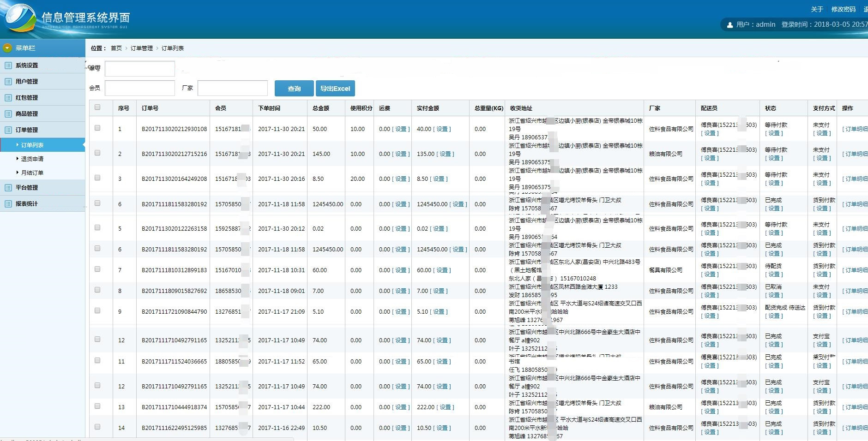The image size is (868, 441).
Task: Select the 用户管理 sidebar icon
Action: click(8, 81)
